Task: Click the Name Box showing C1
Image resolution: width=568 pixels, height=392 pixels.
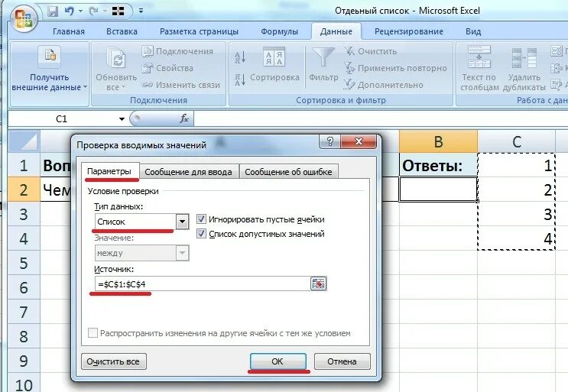Action: tap(62, 119)
